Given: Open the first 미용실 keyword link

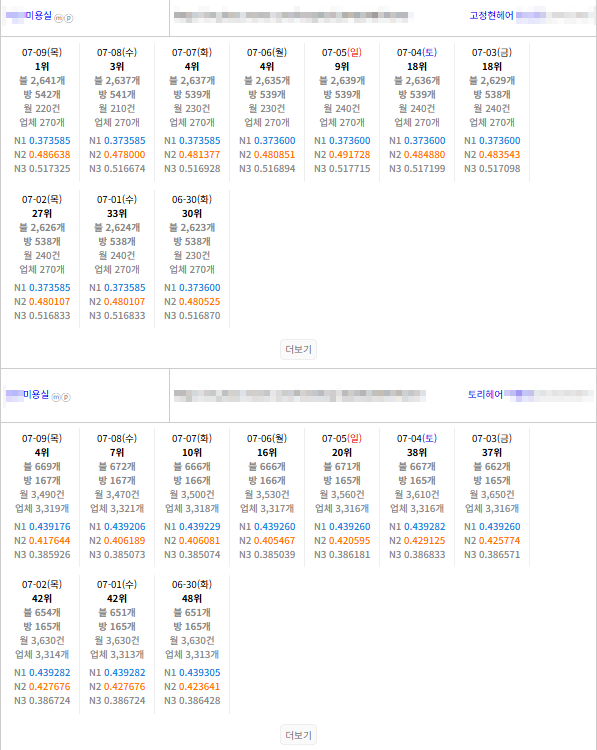Looking at the screenshot, I should (29, 16).
